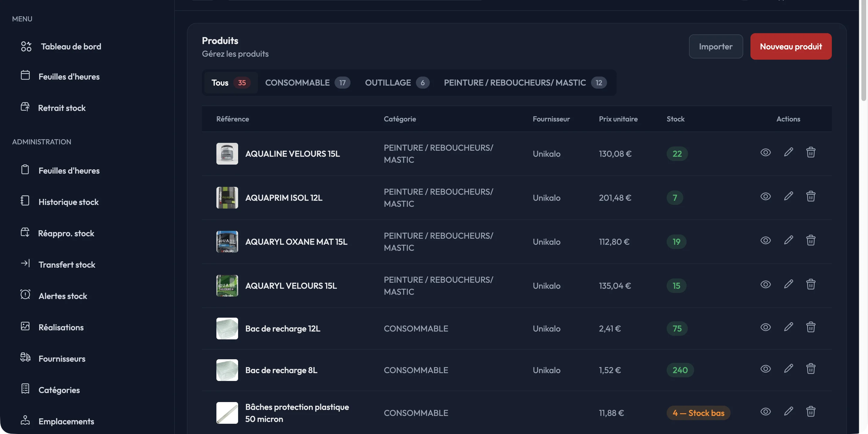Screen dimensions: 868x434
Task: Open Historique stock in administration menu
Action: point(68,202)
